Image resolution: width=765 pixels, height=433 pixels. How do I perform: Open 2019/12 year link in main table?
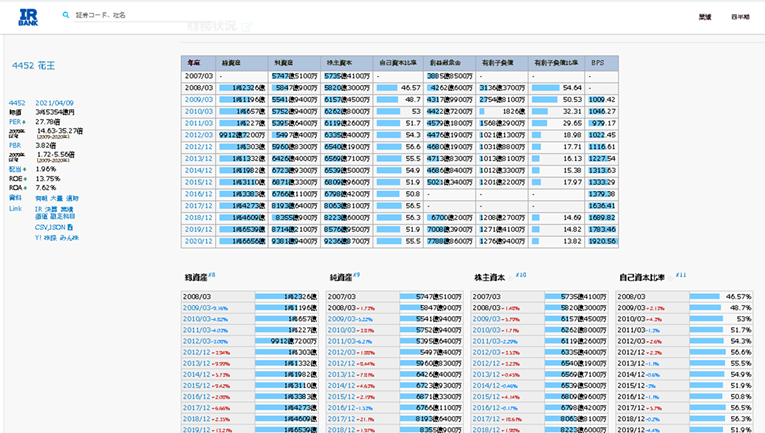coord(199,229)
